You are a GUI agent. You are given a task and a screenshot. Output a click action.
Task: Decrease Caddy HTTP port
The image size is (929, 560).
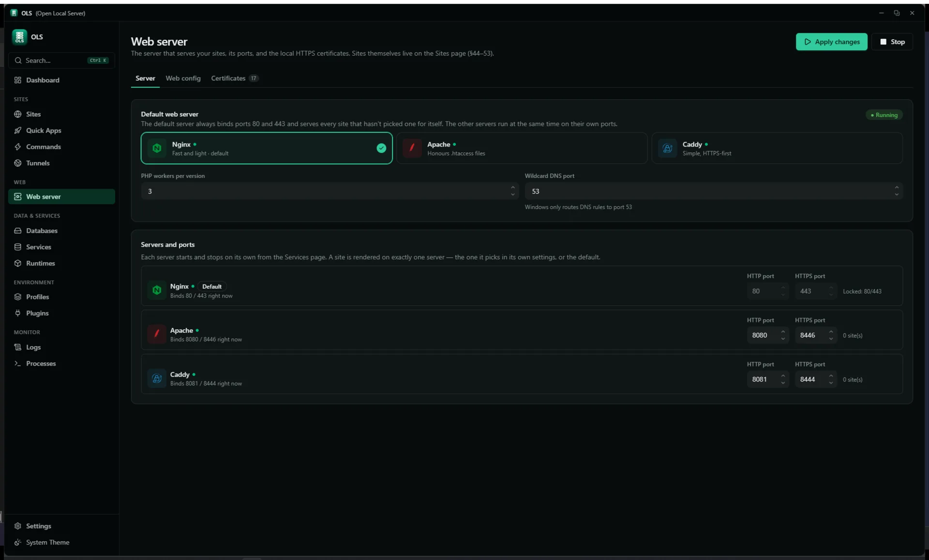pyautogui.click(x=783, y=383)
